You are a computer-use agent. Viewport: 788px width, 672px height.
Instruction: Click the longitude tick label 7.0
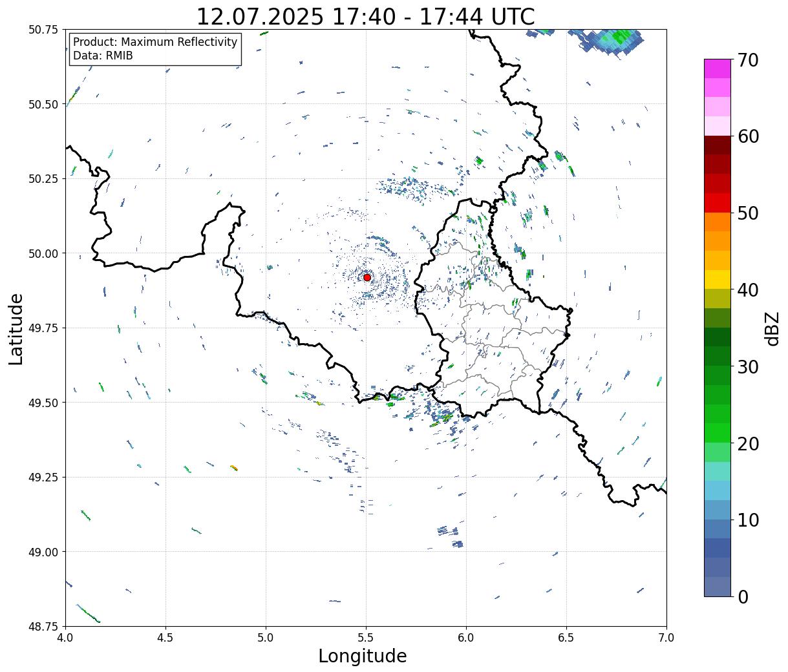[x=666, y=638]
